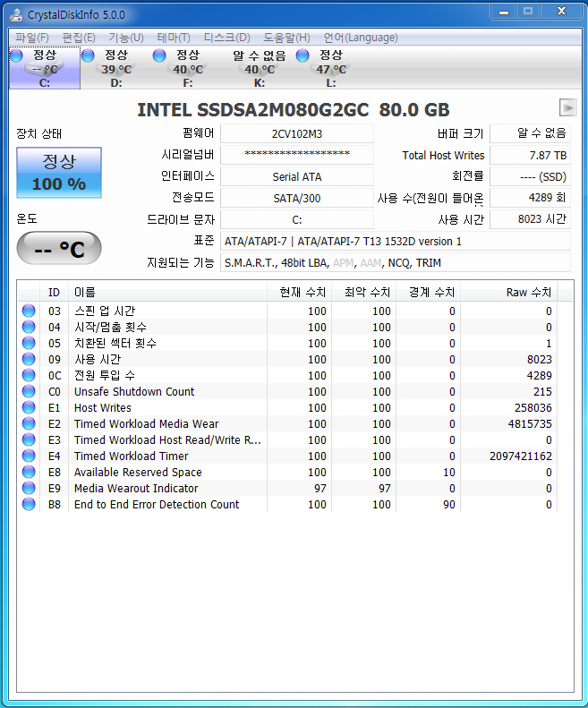Click status orb for Media Wearout Indicator row
This screenshot has height=708, width=588.
(29, 488)
